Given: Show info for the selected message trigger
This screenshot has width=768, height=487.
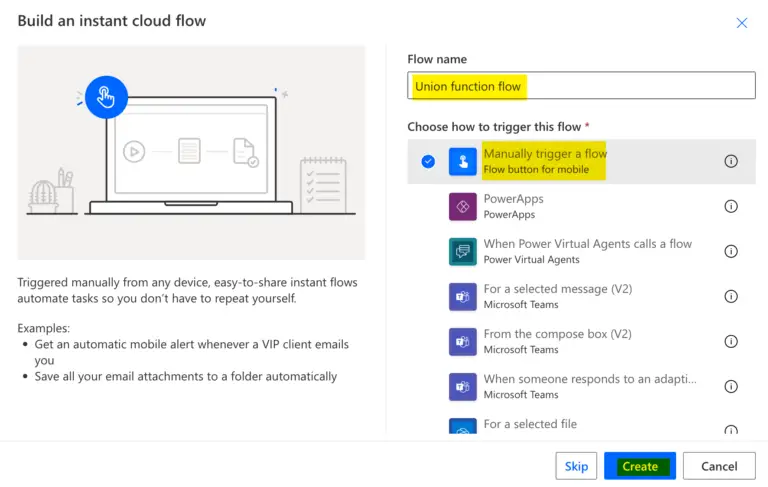Looking at the screenshot, I should [731, 296].
